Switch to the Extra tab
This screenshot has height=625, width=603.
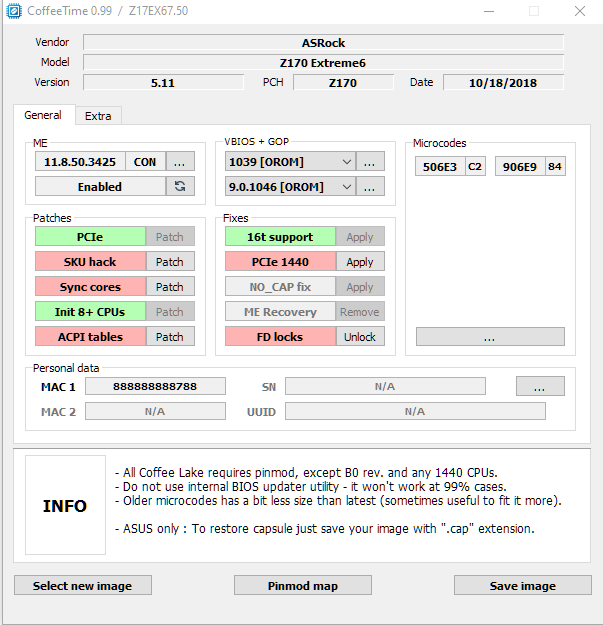[x=98, y=116]
